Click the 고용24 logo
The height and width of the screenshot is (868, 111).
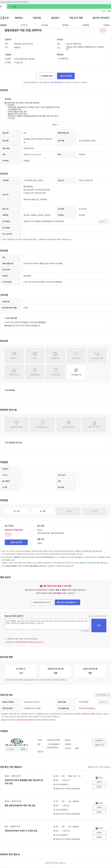pyautogui.click(x=4, y=18)
